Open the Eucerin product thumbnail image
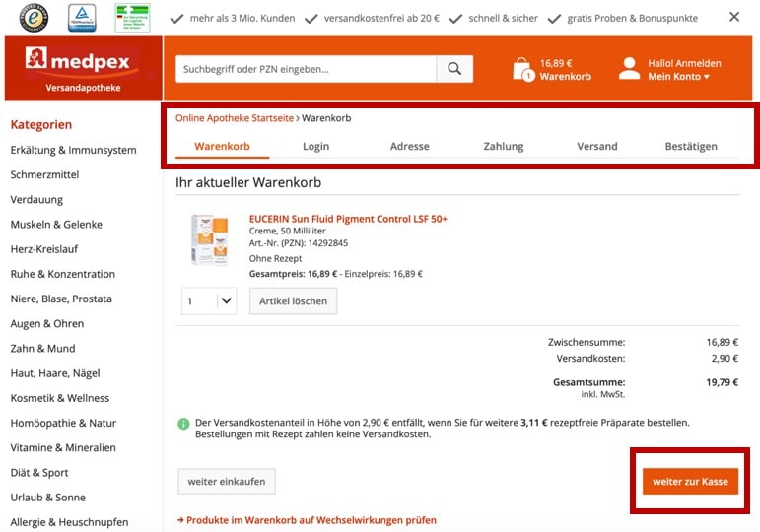Image resolution: width=760 pixels, height=532 pixels. pyautogui.click(x=209, y=239)
